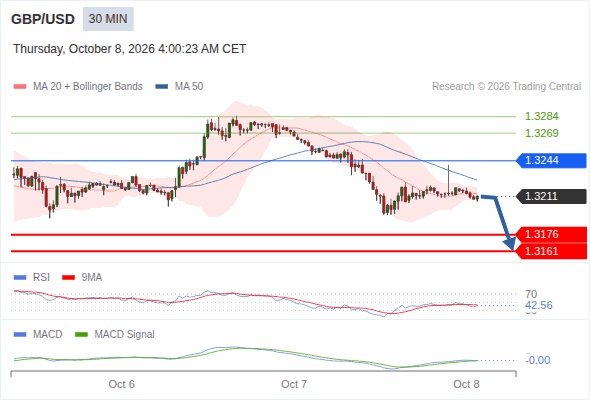Click the RSI legend label

tap(41, 278)
